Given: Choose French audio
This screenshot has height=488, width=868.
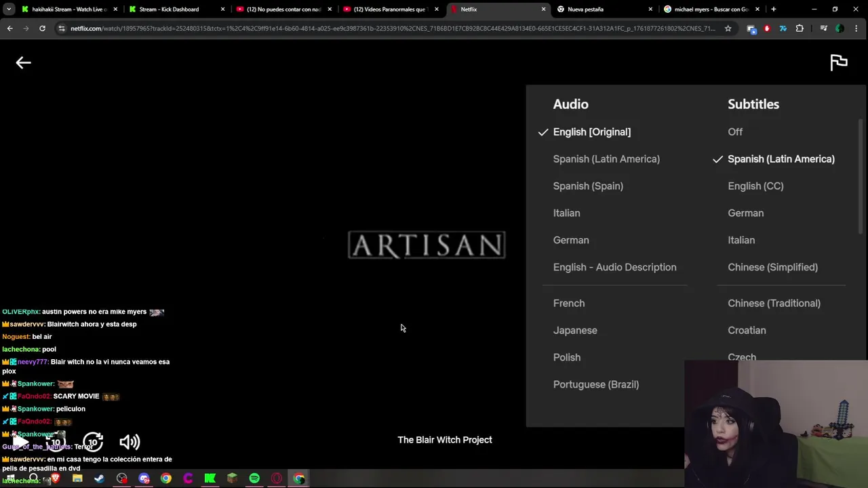Looking at the screenshot, I should [569, 304].
